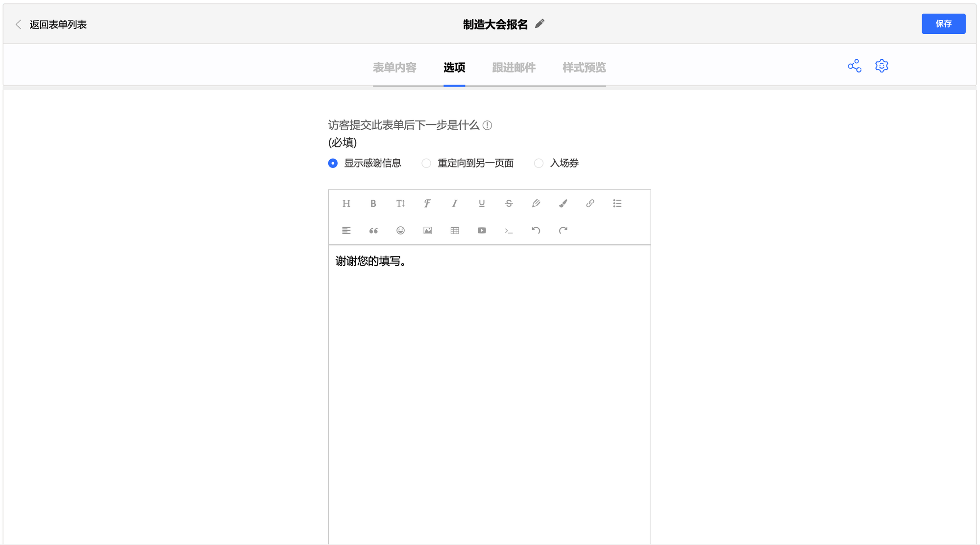
Task: Insert a table in the editor
Action: tap(455, 230)
